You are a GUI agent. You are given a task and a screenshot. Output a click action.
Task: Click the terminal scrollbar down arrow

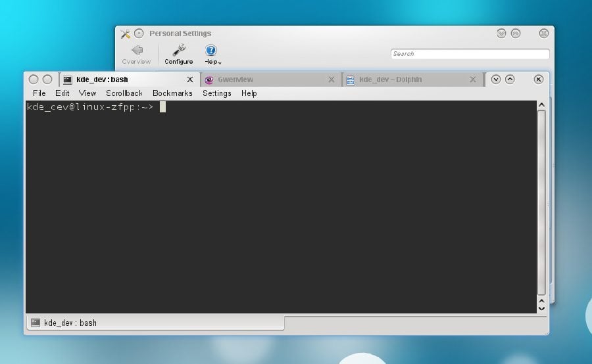(541, 307)
